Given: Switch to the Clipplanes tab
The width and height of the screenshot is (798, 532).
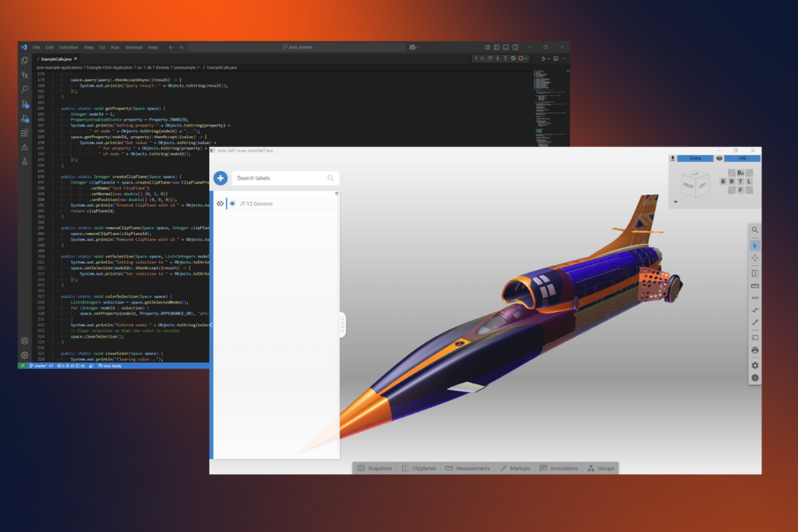Looking at the screenshot, I should point(419,468).
